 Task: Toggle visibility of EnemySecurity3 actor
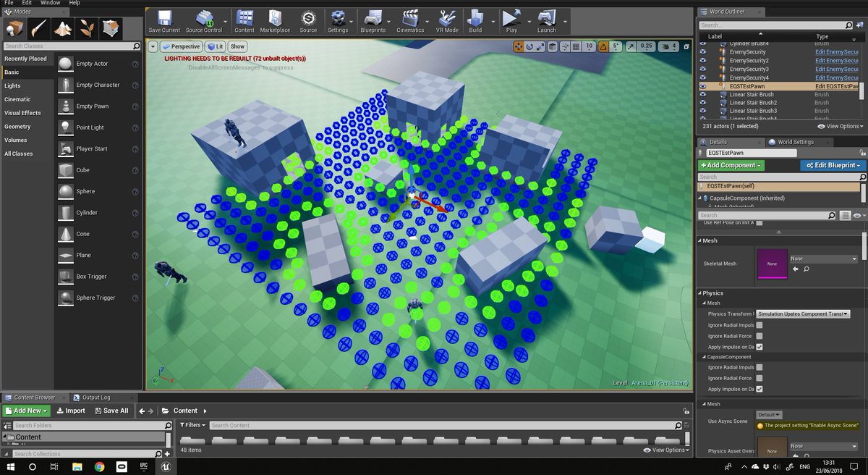(702, 69)
